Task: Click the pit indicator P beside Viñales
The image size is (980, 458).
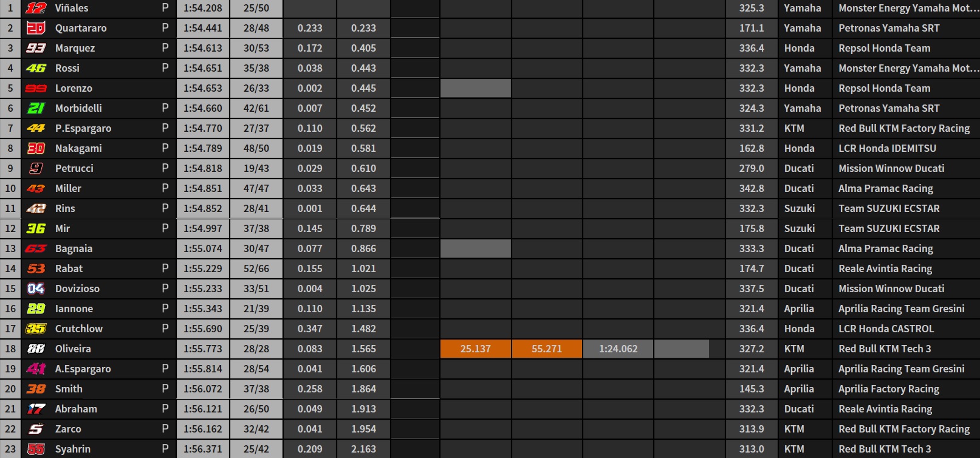Action: [165, 8]
